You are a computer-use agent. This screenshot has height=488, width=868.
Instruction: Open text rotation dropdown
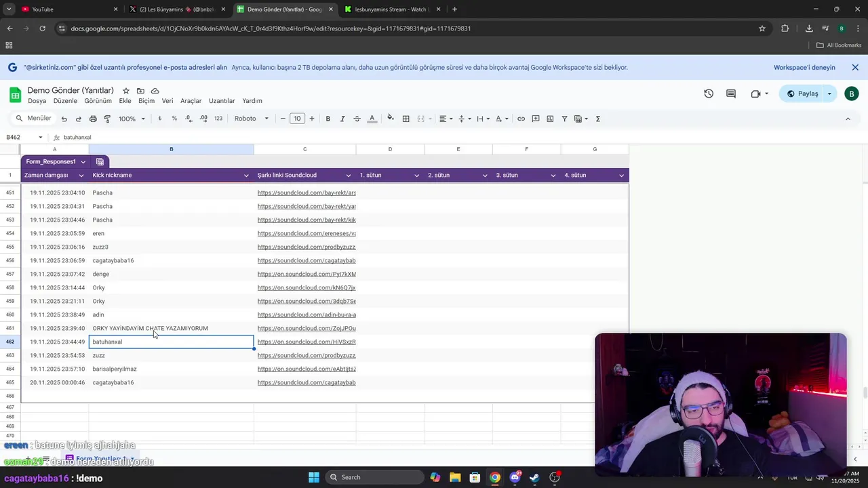click(x=501, y=119)
